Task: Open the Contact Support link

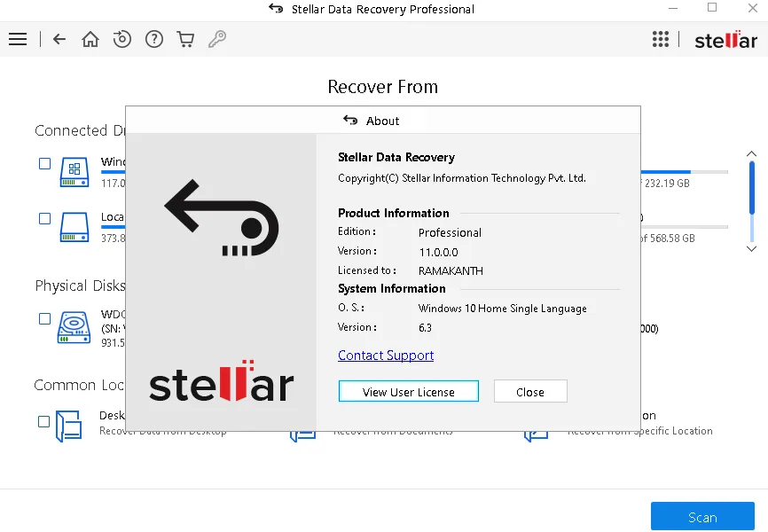Action: point(386,356)
